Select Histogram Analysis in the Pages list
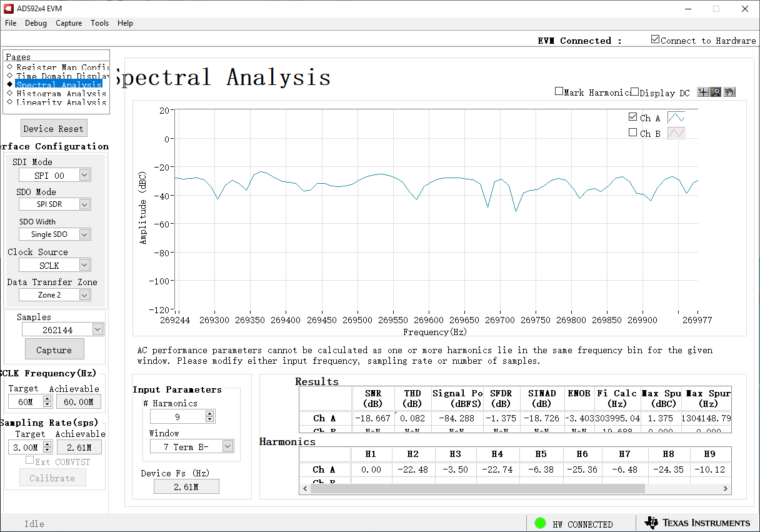 pyautogui.click(x=58, y=94)
